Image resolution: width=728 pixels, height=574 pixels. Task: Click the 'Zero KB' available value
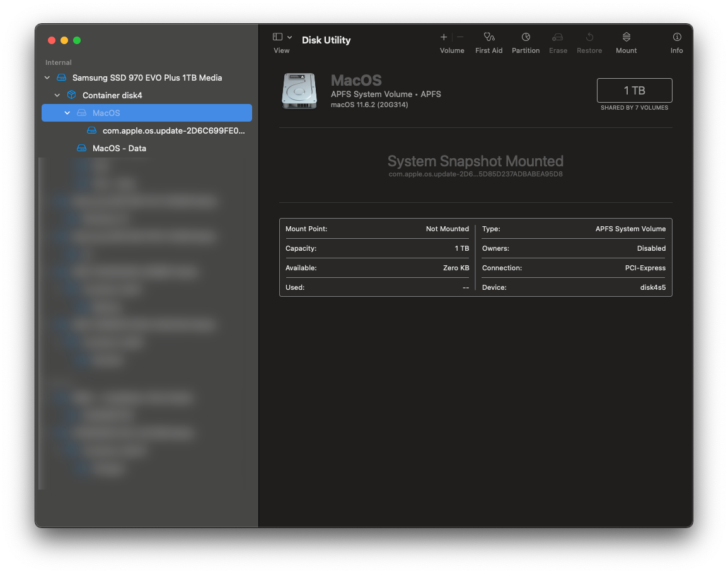[456, 268]
